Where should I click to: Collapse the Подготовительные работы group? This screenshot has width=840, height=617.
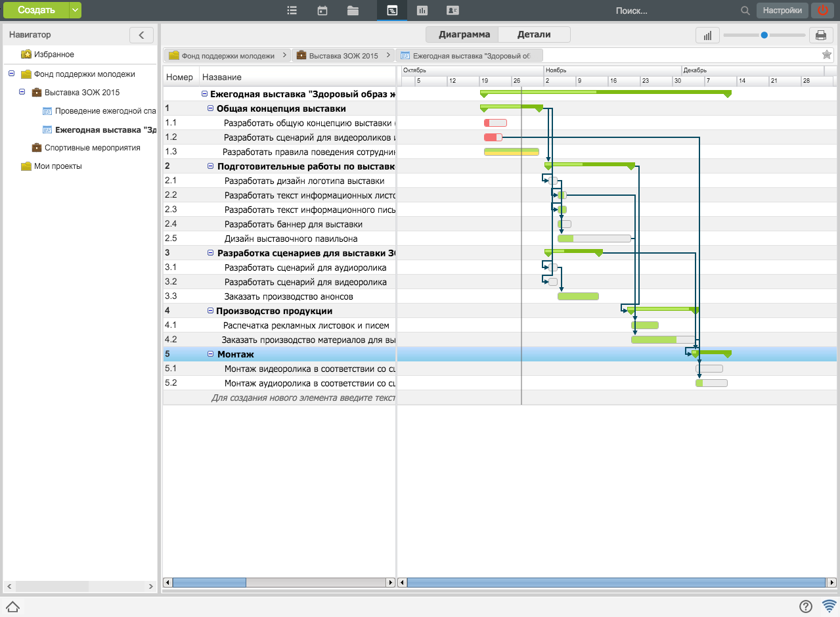tap(211, 166)
